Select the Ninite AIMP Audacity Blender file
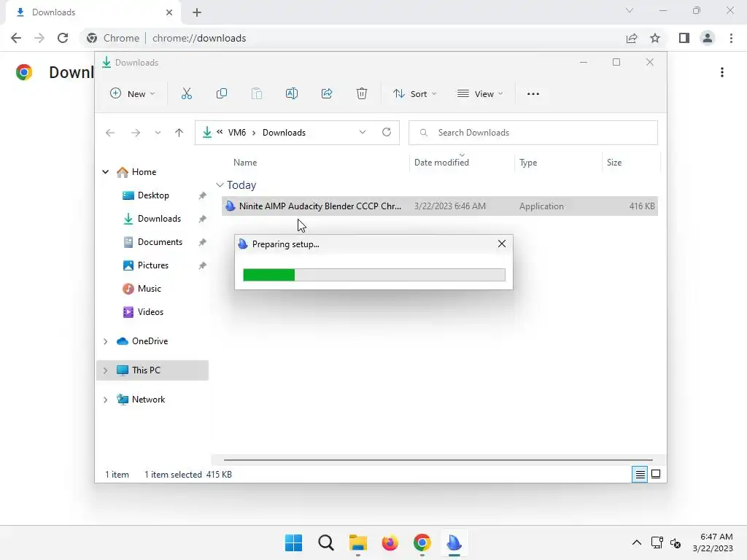The width and height of the screenshot is (747, 560). 440,206
